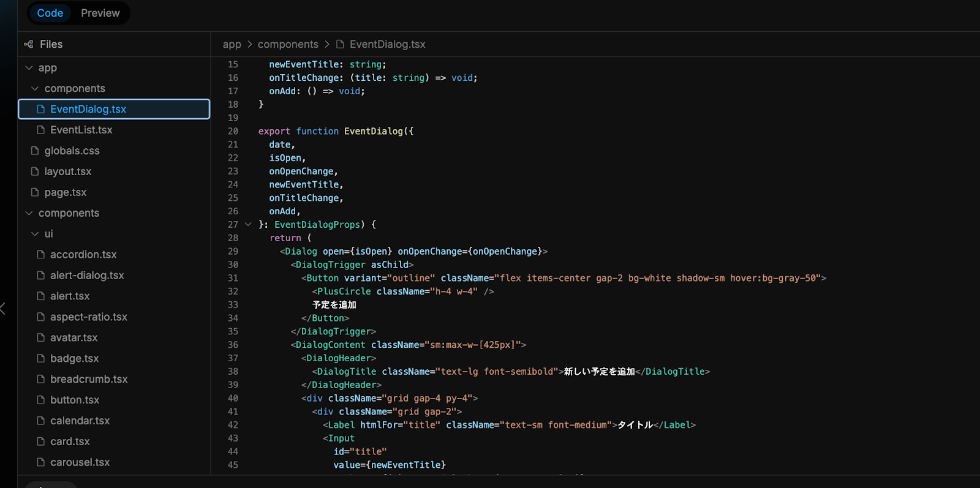The image size is (980, 488).
Task: Click the file icon beside calendar.tsx
Action: coord(41,421)
